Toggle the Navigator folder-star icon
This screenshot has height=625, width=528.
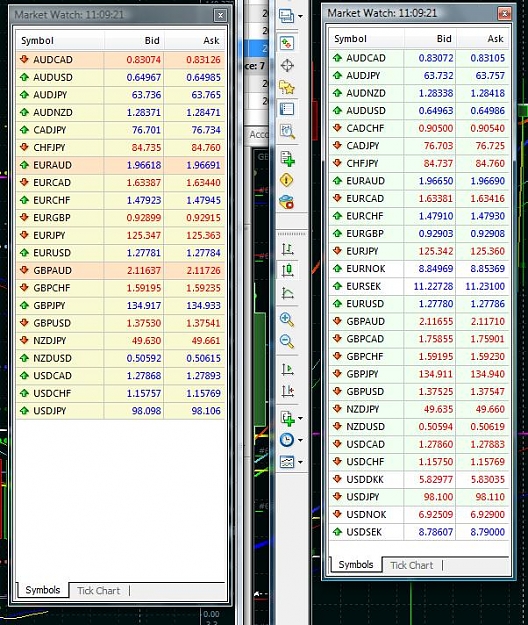pos(287,87)
